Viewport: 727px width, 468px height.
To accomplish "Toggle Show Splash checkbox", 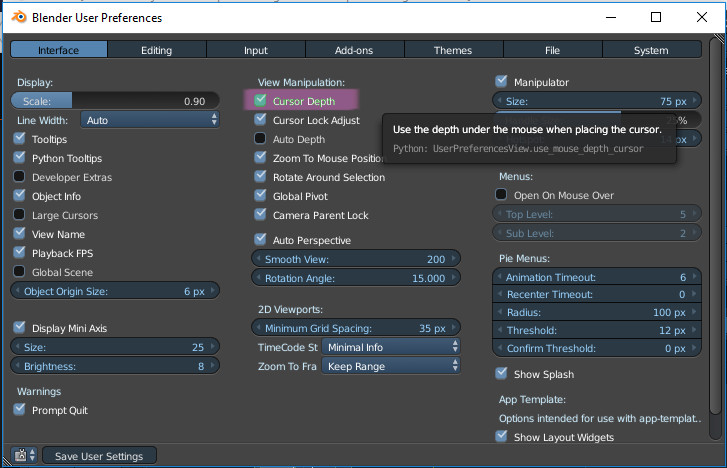I will point(501,373).
